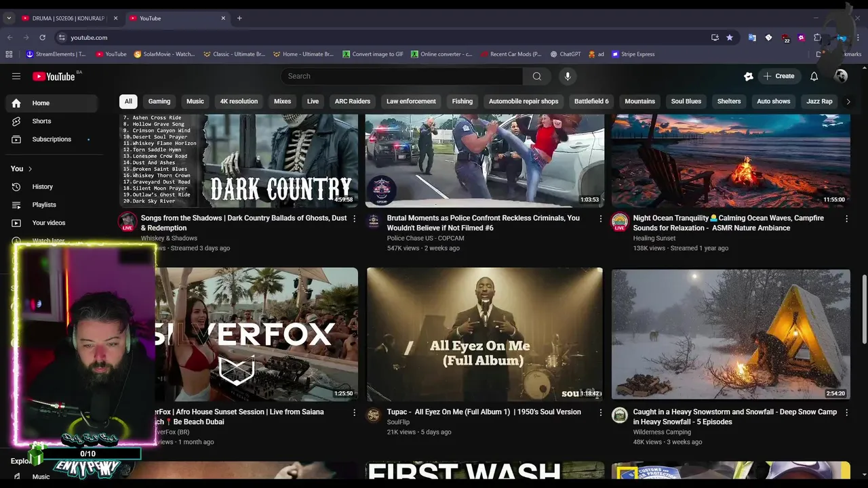Open SoulFlip channel avatar

tap(374, 415)
